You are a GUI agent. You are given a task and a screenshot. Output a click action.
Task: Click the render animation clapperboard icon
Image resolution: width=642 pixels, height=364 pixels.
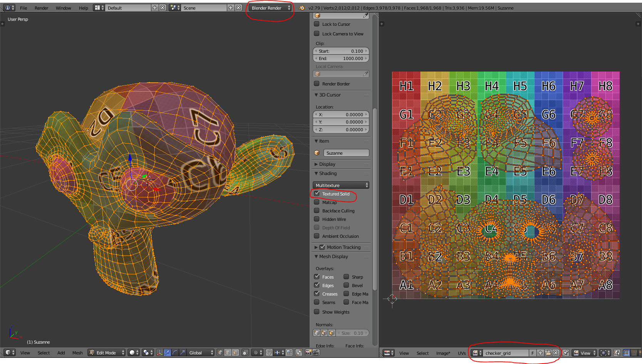315,353
